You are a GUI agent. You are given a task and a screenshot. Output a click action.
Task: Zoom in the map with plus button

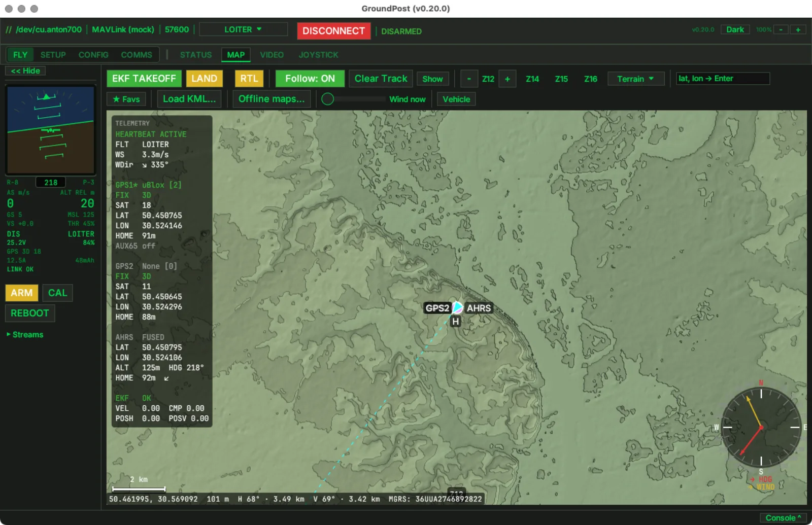[507, 79]
